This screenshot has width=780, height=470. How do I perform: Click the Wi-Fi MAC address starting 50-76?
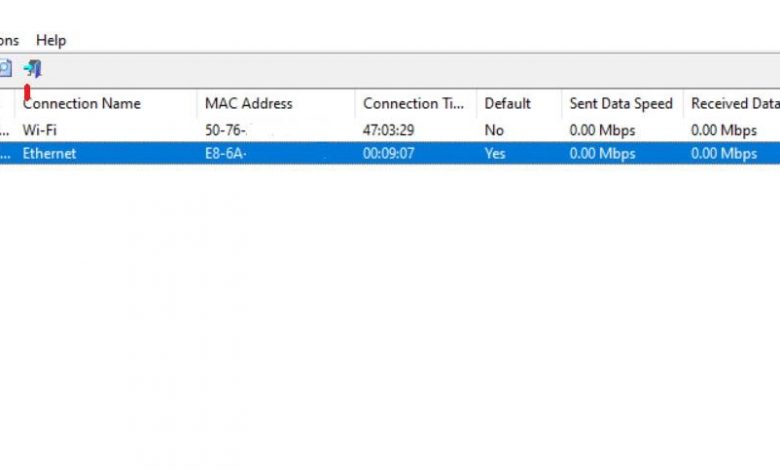coord(227,130)
